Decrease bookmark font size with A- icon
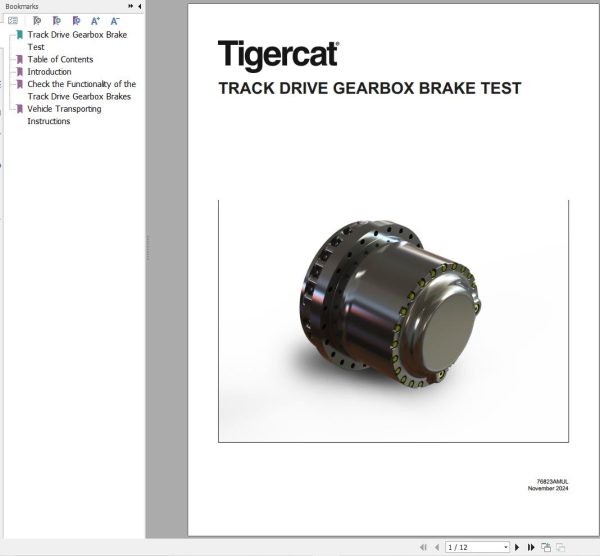The height and width of the screenshot is (556, 600). (x=115, y=21)
